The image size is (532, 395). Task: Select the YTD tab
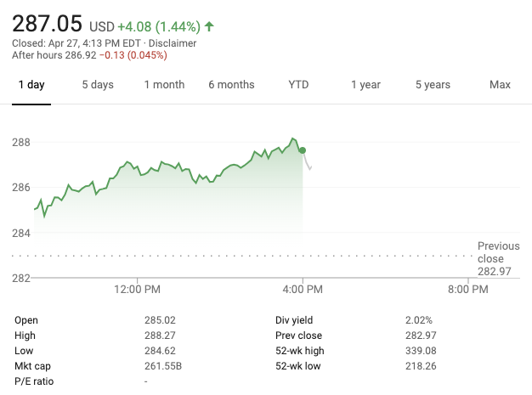pyautogui.click(x=298, y=85)
